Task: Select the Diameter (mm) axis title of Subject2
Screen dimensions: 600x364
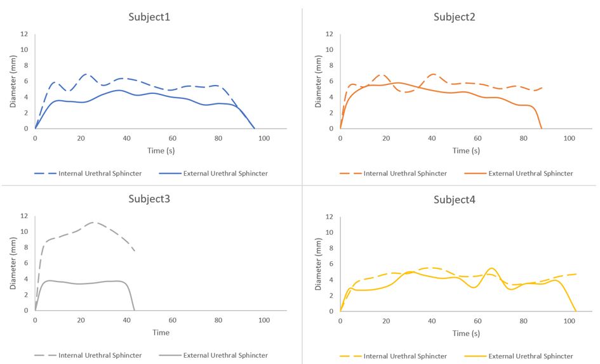Action: (x=318, y=81)
